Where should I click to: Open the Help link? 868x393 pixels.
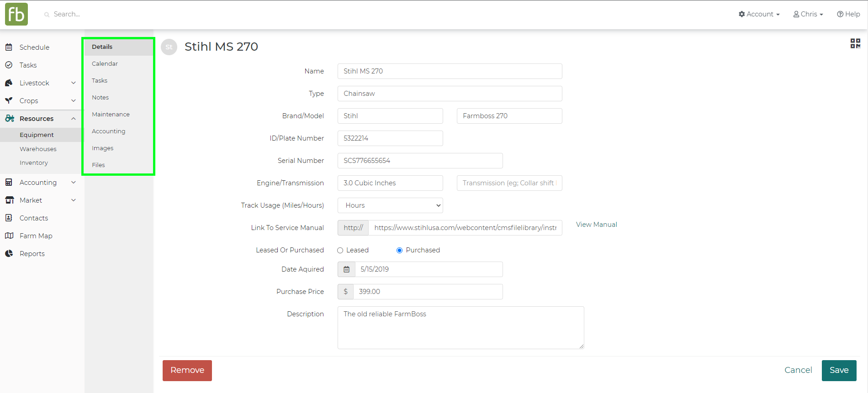tap(848, 14)
